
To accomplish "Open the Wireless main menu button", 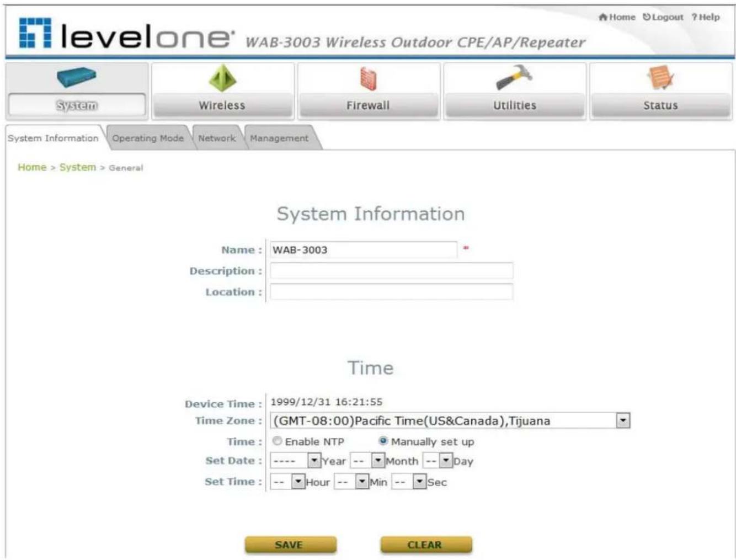I will pos(222,105).
